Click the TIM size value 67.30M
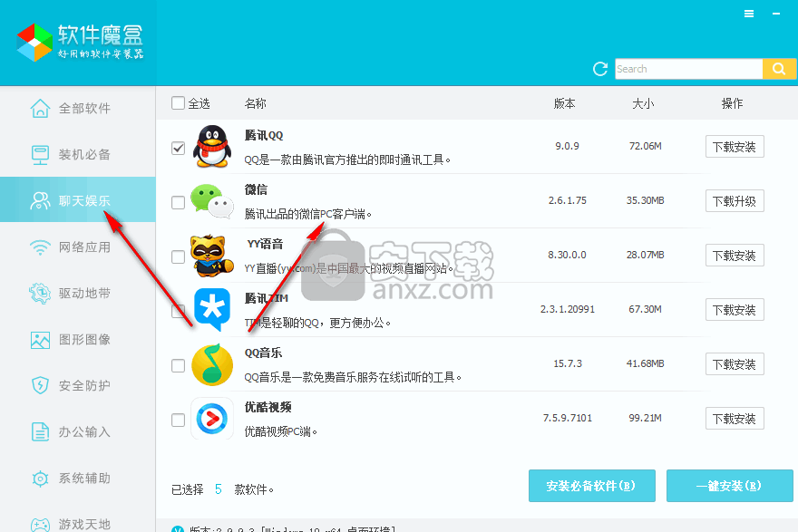The width and height of the screenshot is (798, 532). pos(646,309)
